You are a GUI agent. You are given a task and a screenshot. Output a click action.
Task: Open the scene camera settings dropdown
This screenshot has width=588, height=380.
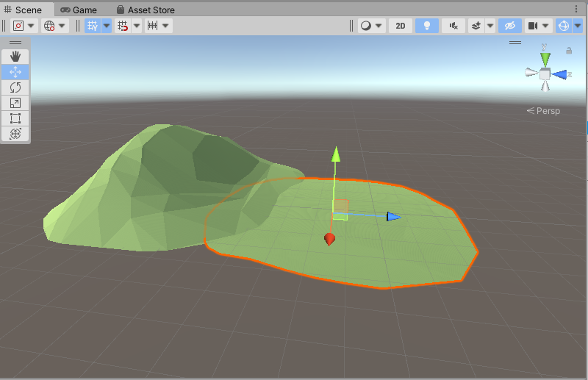(546, 26)
